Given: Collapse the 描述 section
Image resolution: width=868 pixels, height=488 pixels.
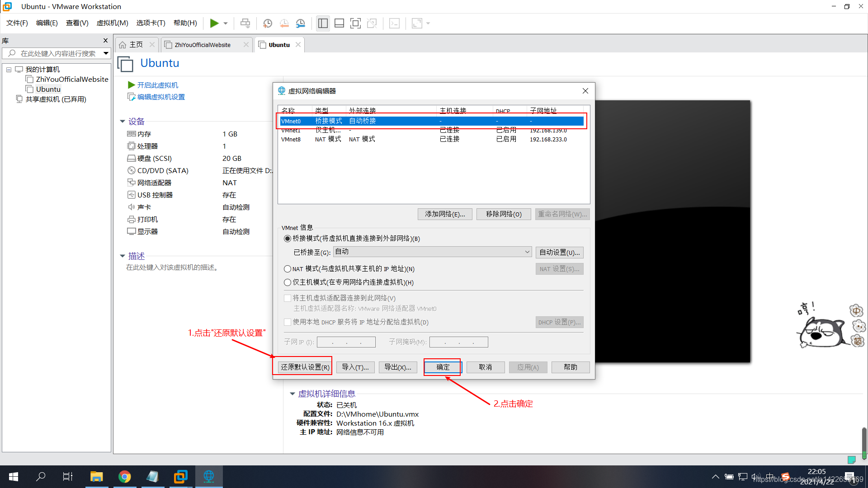Looking at the screenshot, I should click(x=123, y=256).
